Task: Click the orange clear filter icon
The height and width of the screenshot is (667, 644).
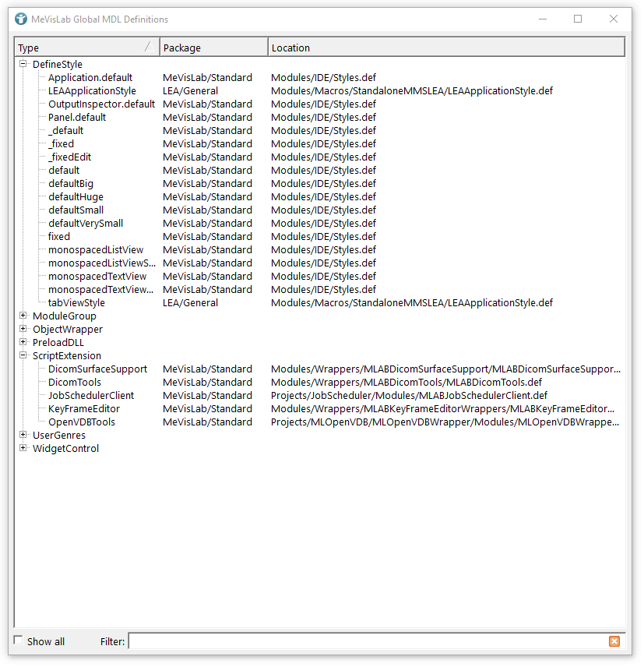Action: [614, 641]
